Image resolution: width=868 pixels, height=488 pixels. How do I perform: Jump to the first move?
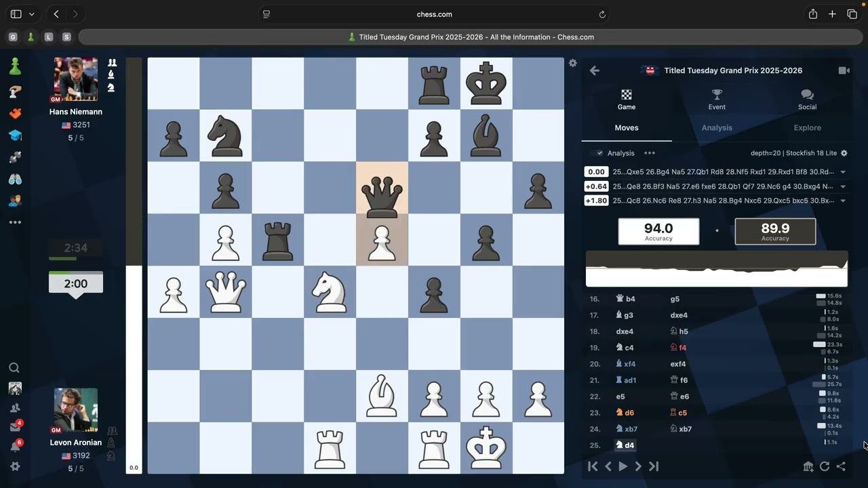593,466
